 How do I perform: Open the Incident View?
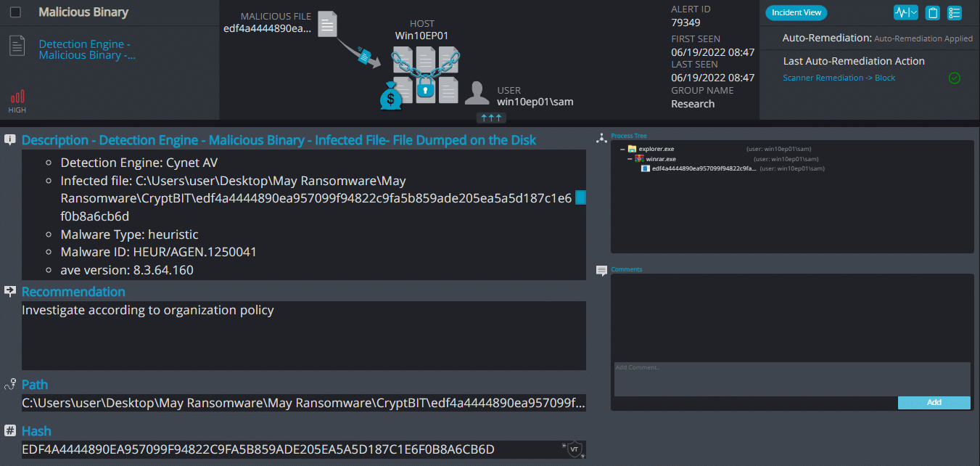tap(796, 12)
